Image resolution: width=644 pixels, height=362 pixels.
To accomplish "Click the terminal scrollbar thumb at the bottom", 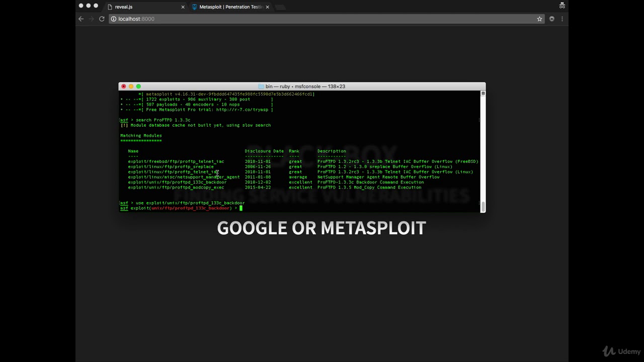I will point(483,206).
